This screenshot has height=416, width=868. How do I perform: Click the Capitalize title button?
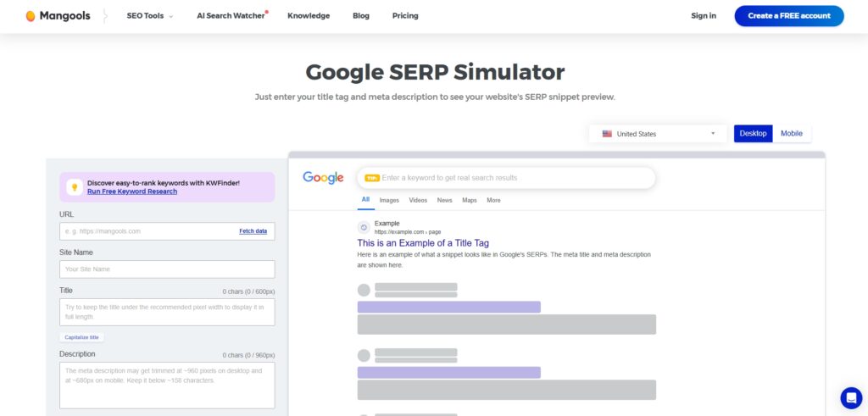coord(81,337)
